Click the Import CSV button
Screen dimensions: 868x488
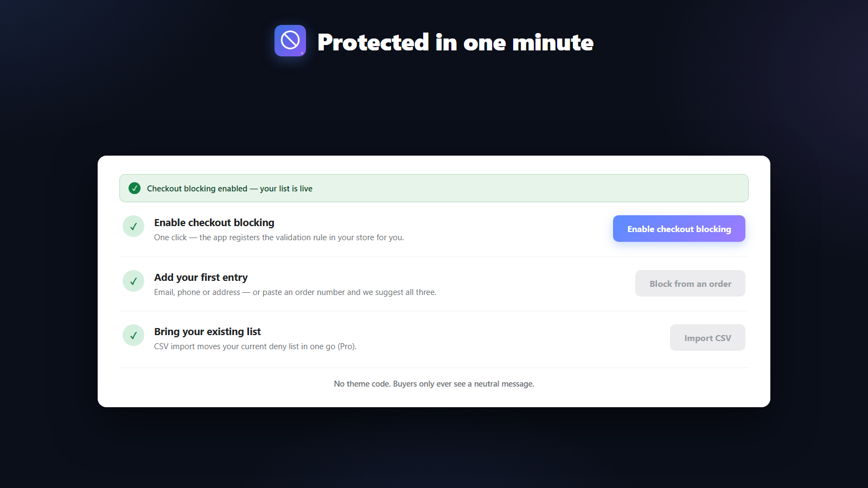click(x=707, y=338)
